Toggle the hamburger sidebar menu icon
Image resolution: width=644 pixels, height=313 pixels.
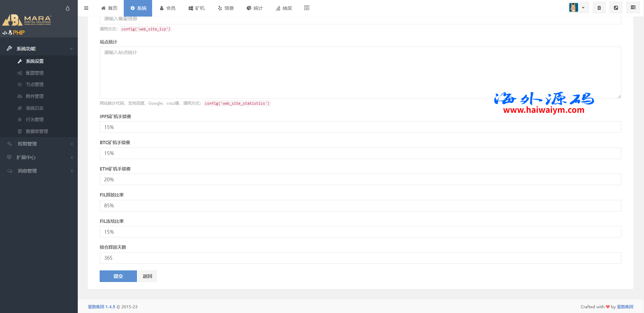coord(86,8)
